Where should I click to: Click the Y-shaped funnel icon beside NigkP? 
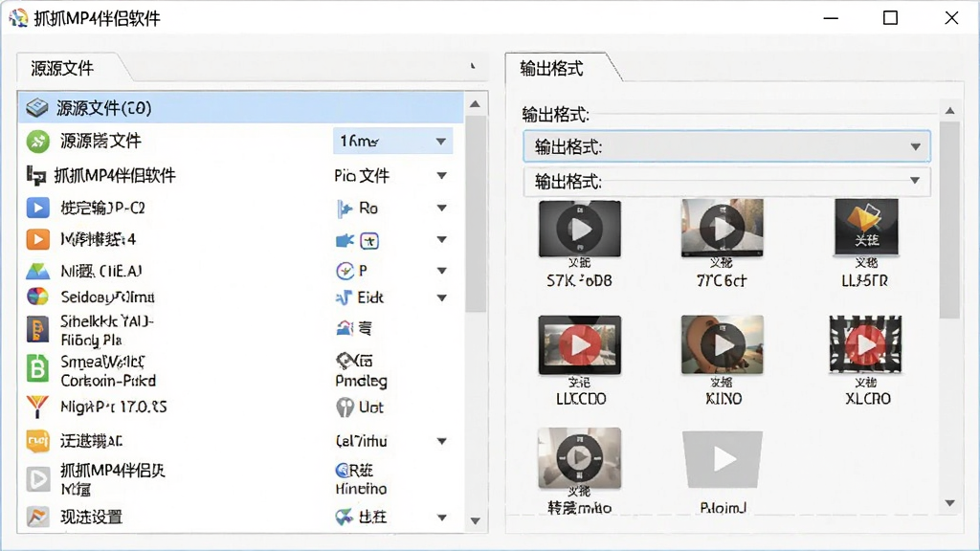(x=37, y=407)
